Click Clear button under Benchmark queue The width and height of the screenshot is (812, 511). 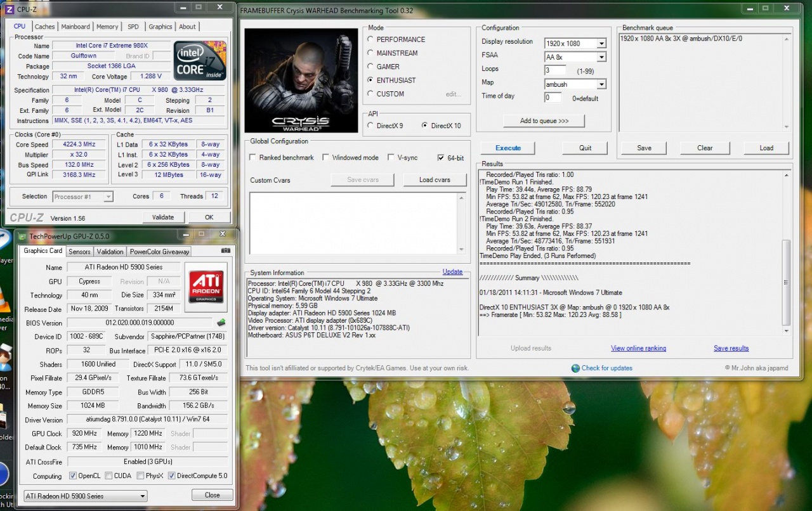click(x=705, y=148)
